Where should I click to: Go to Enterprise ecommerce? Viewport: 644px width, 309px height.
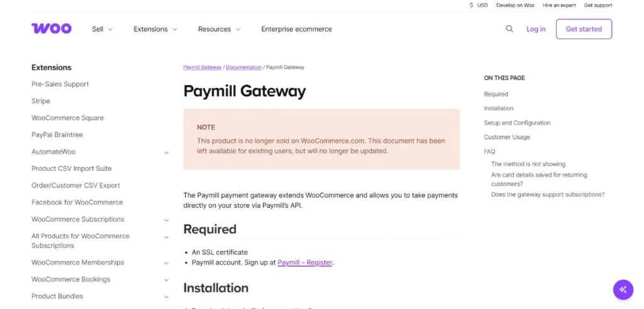click(296, 29)
